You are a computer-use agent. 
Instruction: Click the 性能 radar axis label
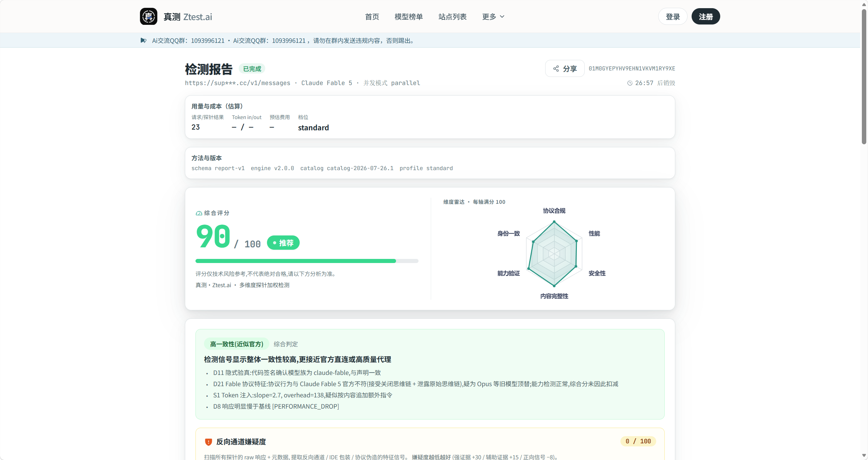pos(594,233)
